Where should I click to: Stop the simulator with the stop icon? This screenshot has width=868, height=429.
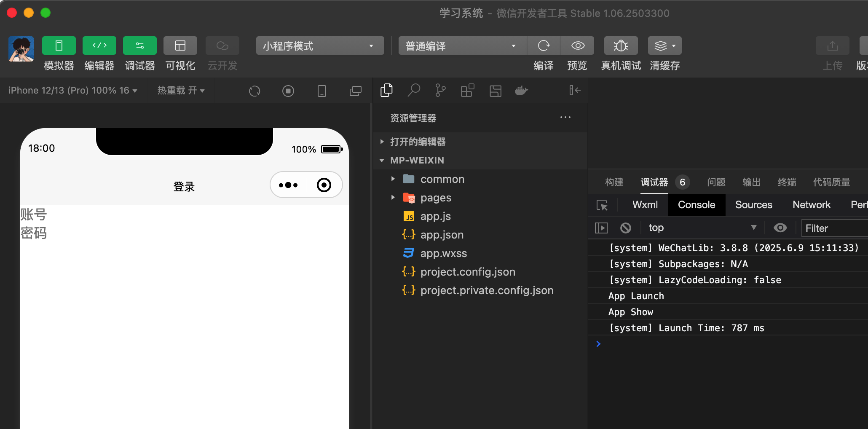pos(288,91)
